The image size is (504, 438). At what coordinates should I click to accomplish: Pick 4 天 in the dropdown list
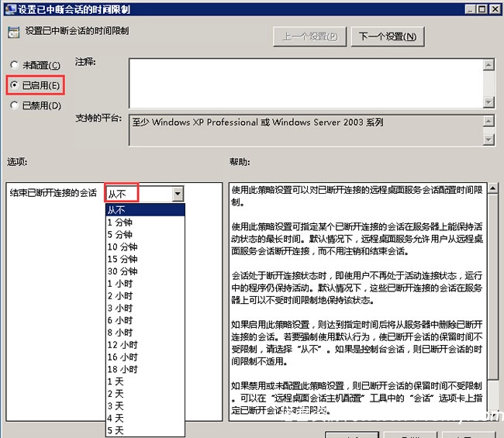tap(145, 418)
